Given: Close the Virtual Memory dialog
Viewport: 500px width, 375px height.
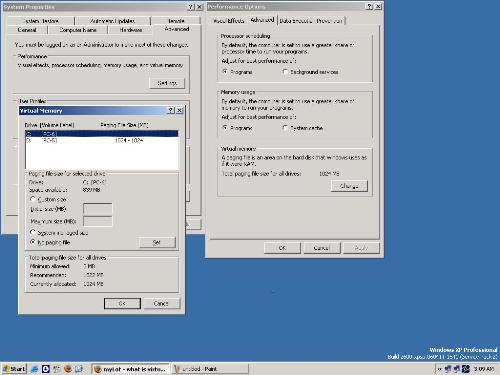Looking at the screenshot, I should tap(179, 110).
